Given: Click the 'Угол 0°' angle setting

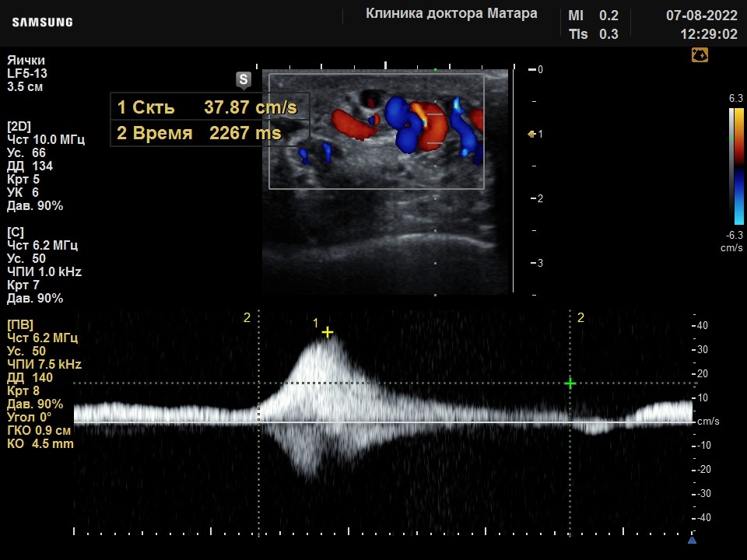Looking at the screenshot, I should 29,417.
